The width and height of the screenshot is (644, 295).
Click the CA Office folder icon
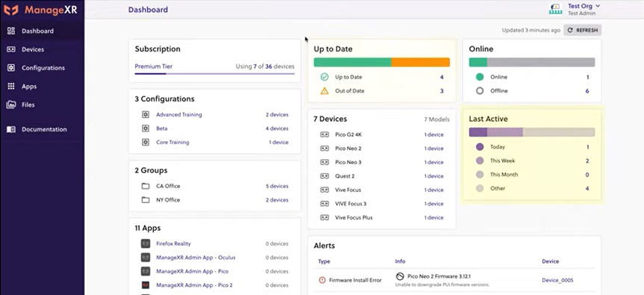(x=146, y=186)
